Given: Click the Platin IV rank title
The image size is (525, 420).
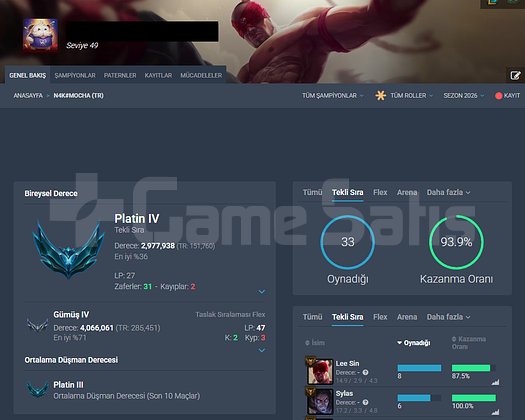Looking at the screenshot, I should (137, 219).
